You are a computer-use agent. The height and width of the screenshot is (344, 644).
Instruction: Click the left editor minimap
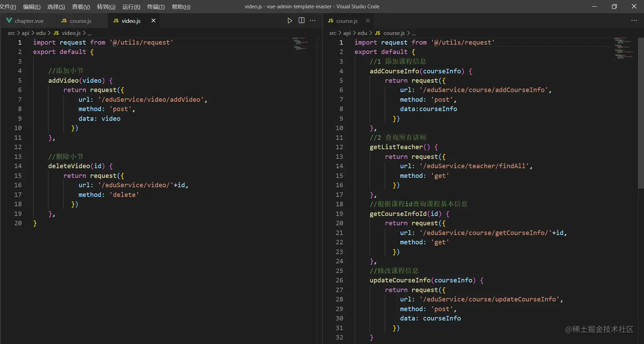(x=300, y=45)
